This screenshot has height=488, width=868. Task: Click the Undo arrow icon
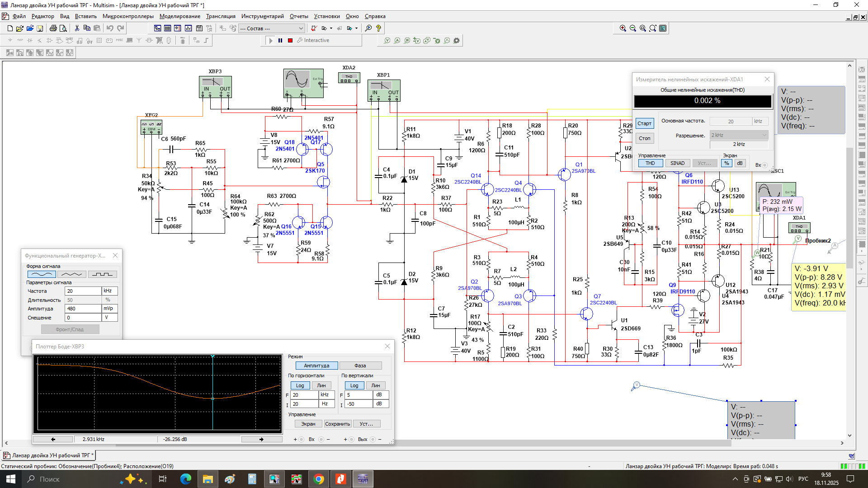pos(110,28)
